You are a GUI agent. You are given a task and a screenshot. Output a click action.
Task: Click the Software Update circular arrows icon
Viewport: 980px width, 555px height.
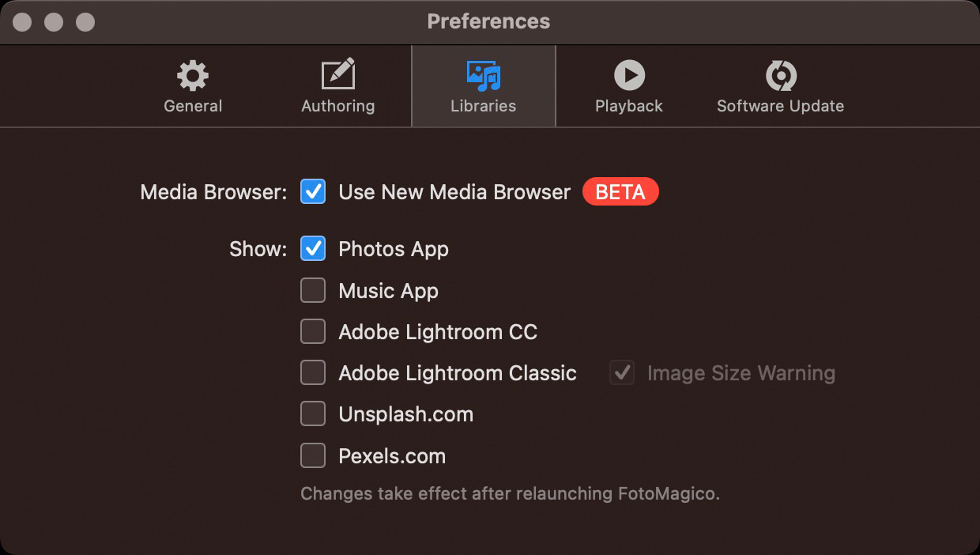780,76
